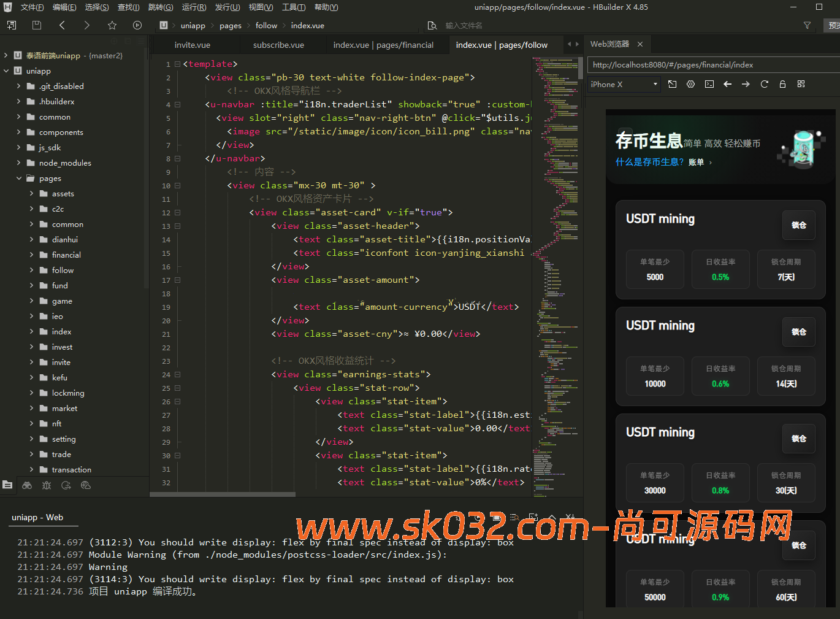Viewport: 840px width, 619px height.
Task: Open the 运行(R) menu
Action: 194,7
